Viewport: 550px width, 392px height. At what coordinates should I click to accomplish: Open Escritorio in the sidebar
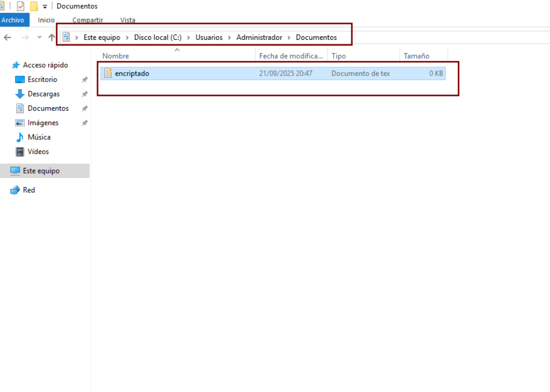click(42, 79)
